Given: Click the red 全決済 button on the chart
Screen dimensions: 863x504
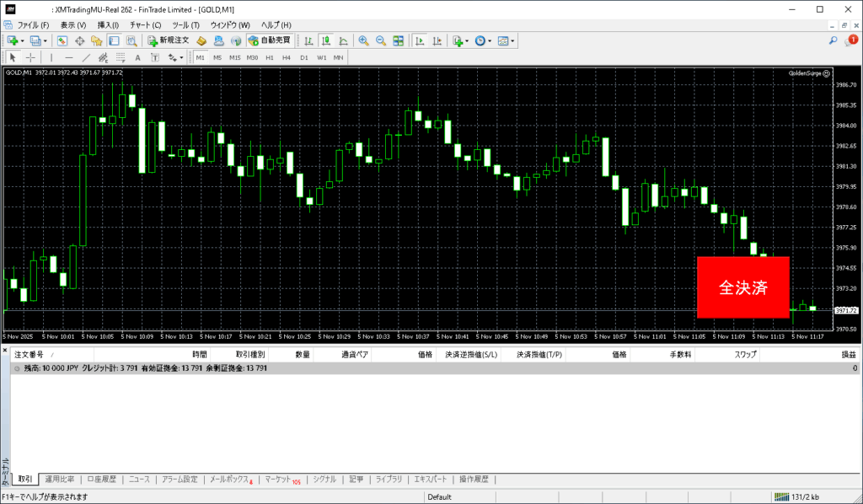Looking at the screenshot, I should pos(742,287).
